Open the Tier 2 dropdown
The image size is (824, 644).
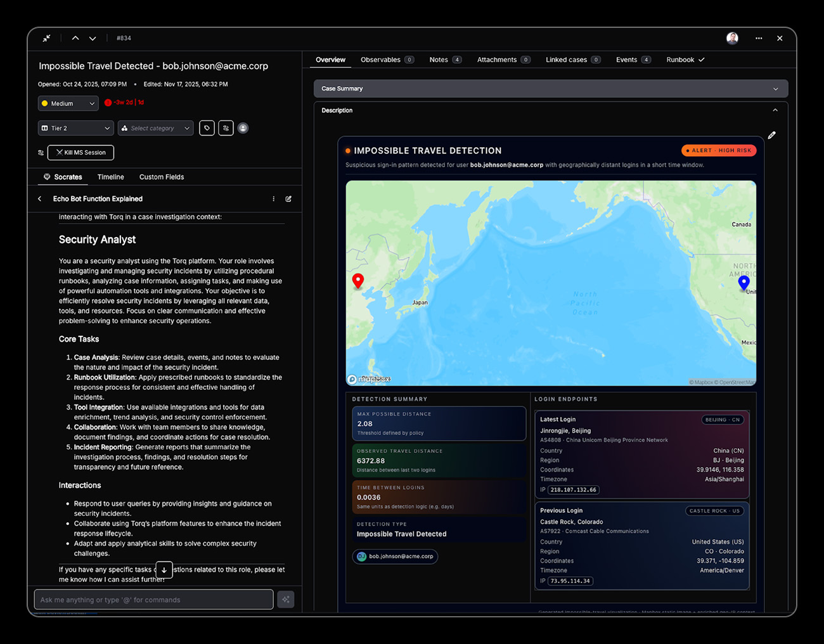[75, 128]
